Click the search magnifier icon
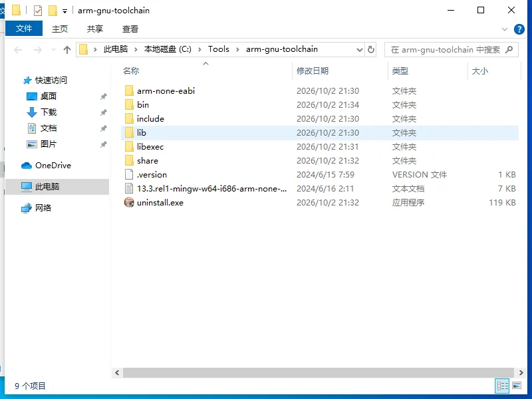 pyautogui.click(x=509, y=49)
